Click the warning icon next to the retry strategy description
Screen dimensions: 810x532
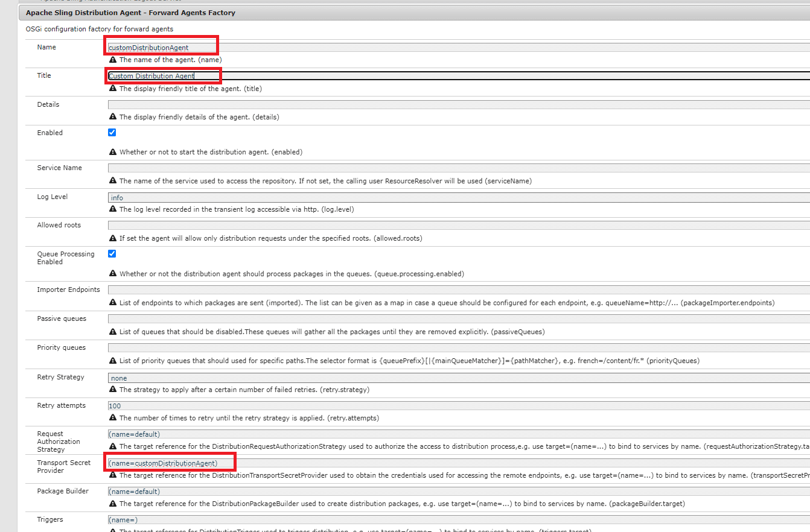coord(112,390)
